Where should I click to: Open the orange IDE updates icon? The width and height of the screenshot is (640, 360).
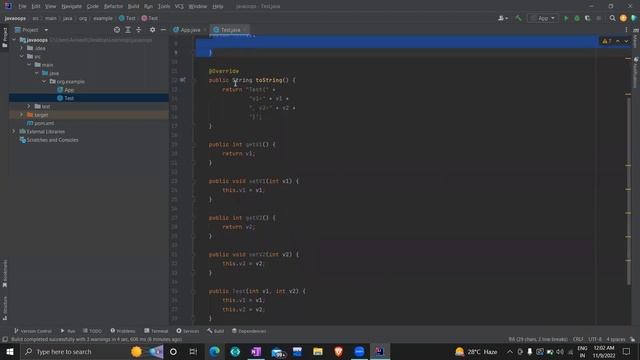(x=623, y=18)
